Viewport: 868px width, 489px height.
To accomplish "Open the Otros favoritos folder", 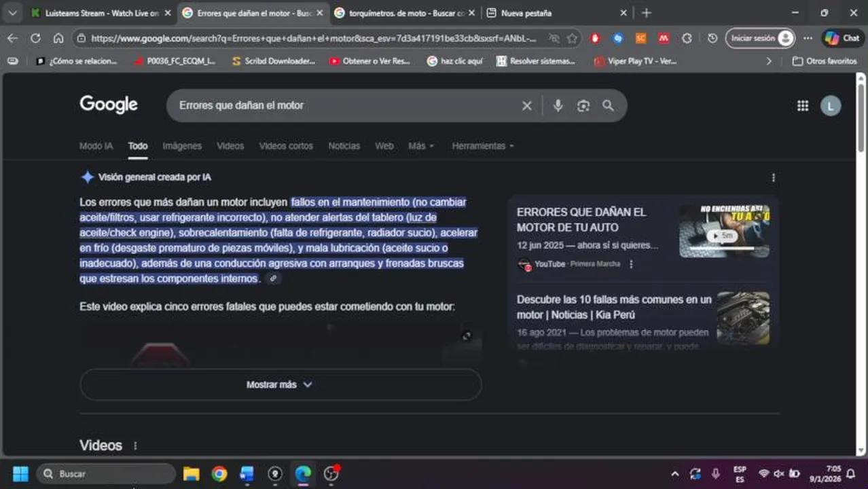I will tap(824, 61).
